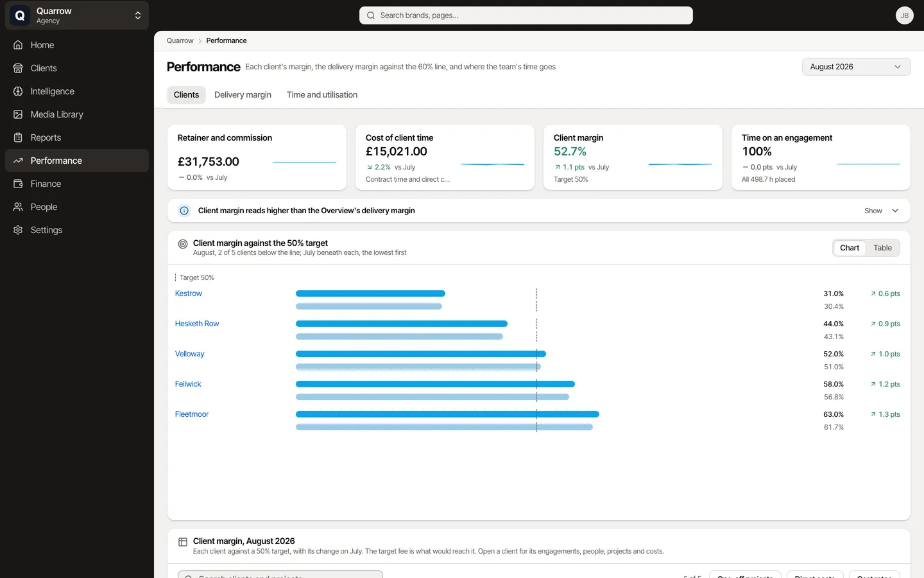Image resolution: width=924 pixels, height=578 pixels.
Task: Open Settings gear in the sidebar
Action: pyautogui.click(x=18, y=230)
